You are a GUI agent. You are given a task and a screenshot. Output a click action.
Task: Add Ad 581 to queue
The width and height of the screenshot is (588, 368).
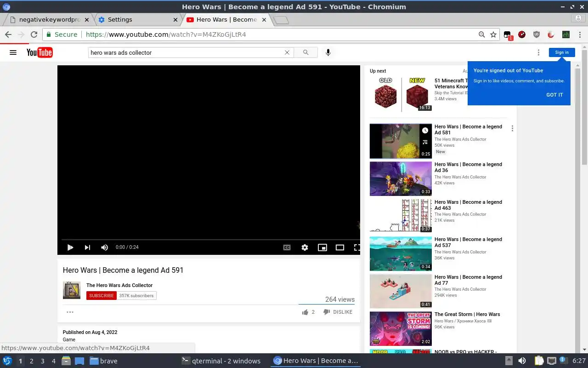coord(425,143)
